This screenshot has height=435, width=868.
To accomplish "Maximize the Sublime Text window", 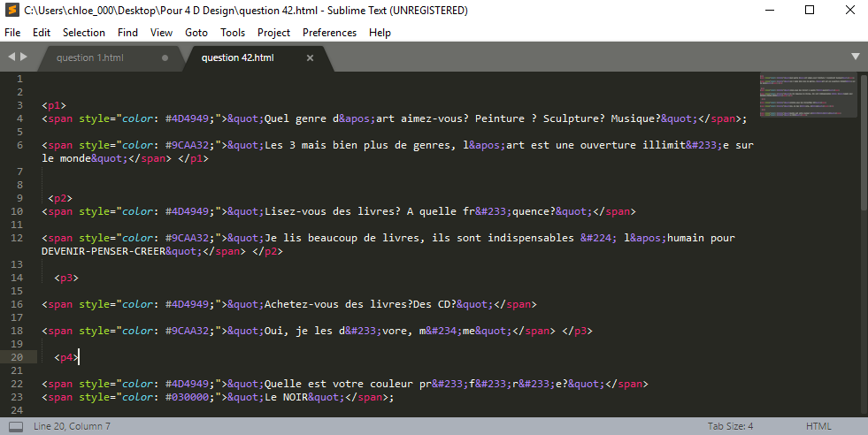I will pyautogui.click(x=809, y=11).
